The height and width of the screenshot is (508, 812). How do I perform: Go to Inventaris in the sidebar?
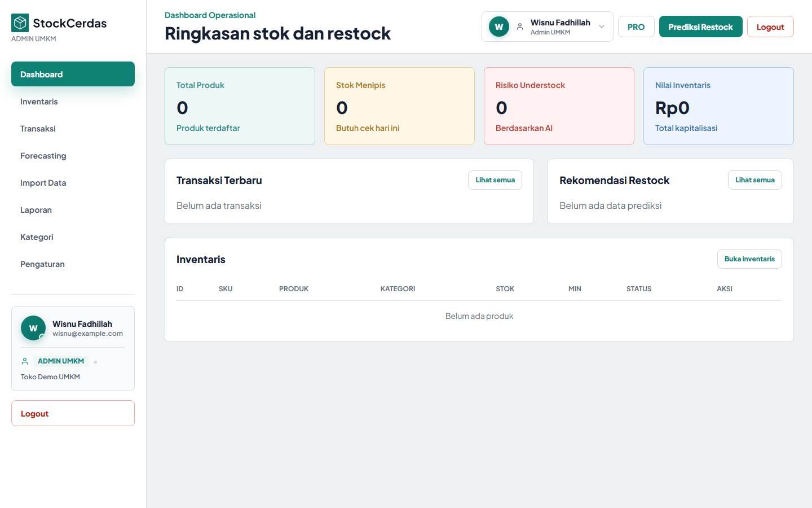(x=73, y=102)
